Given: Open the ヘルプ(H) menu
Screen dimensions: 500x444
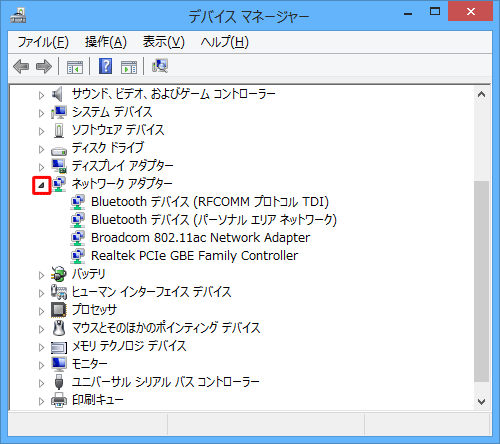Looking at the screenshot, I should pos(224,42).
